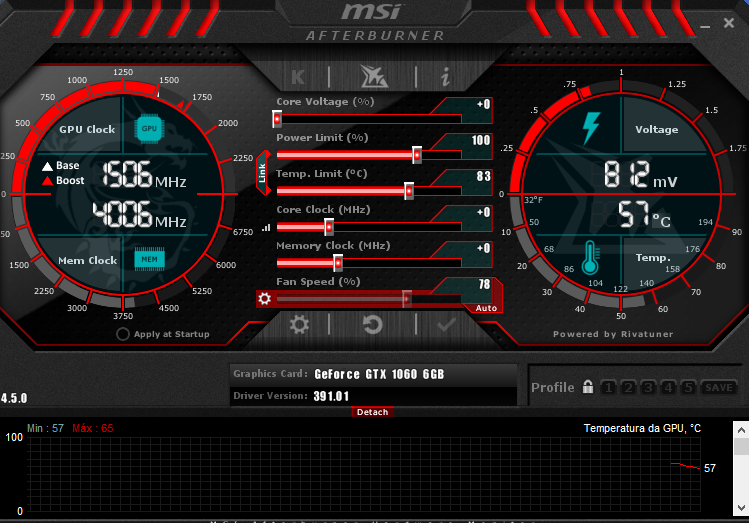749x523 pixels.
Task: Open the information i button
Action: pos(446,76)
